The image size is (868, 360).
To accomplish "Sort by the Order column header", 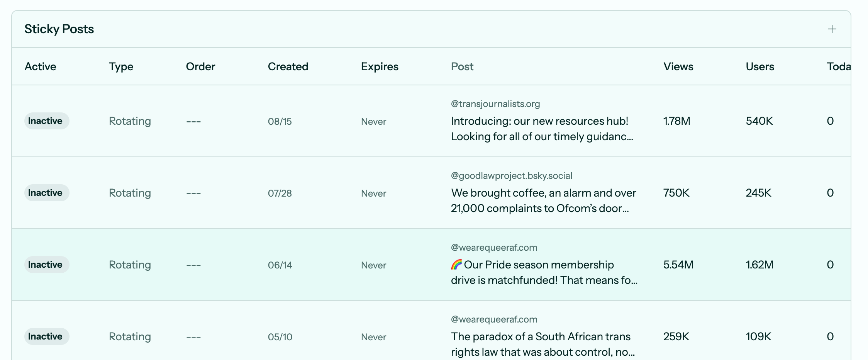I will tap(200, 66).
